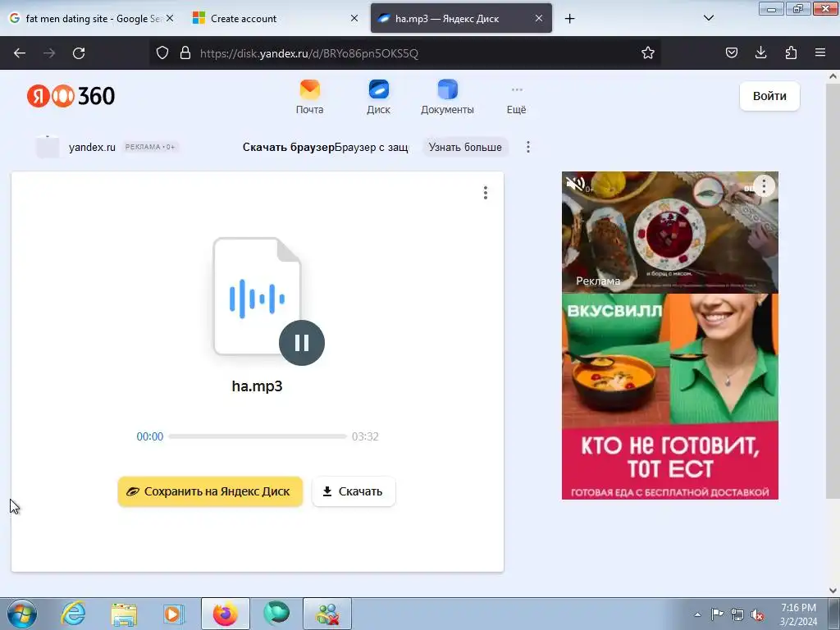Open the extensions puzzle icon
This screenshot has width=840, height=630.
click(791, 52)
